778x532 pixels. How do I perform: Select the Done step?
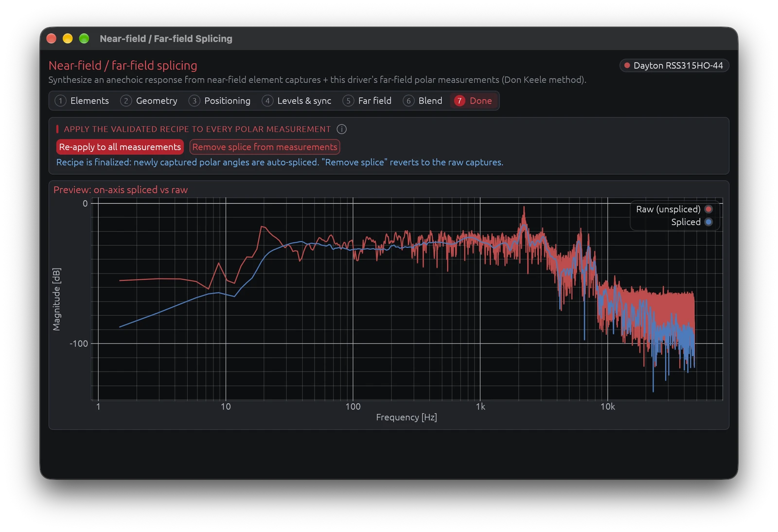point(474,101)
